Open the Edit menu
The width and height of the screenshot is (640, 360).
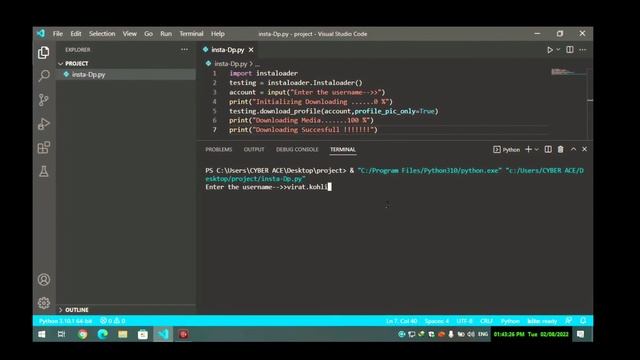click(x=76, y=33)
